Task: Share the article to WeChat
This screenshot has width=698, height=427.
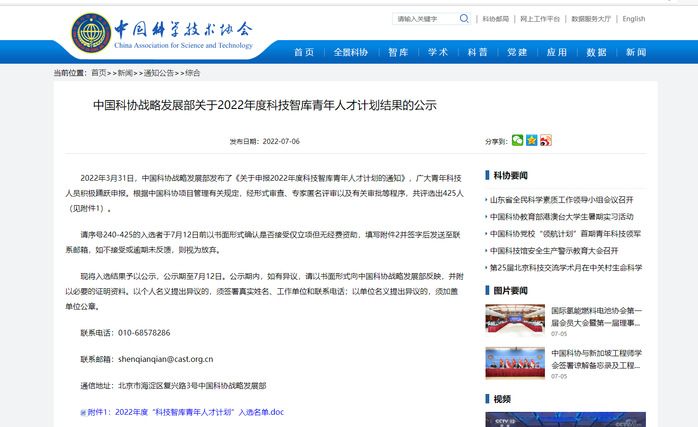Action: click(517, 140)
